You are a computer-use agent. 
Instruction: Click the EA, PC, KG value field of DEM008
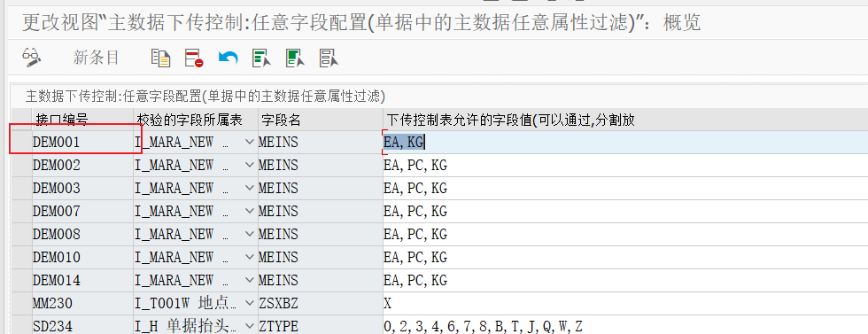pyautogui.click(x=625, y=234)
